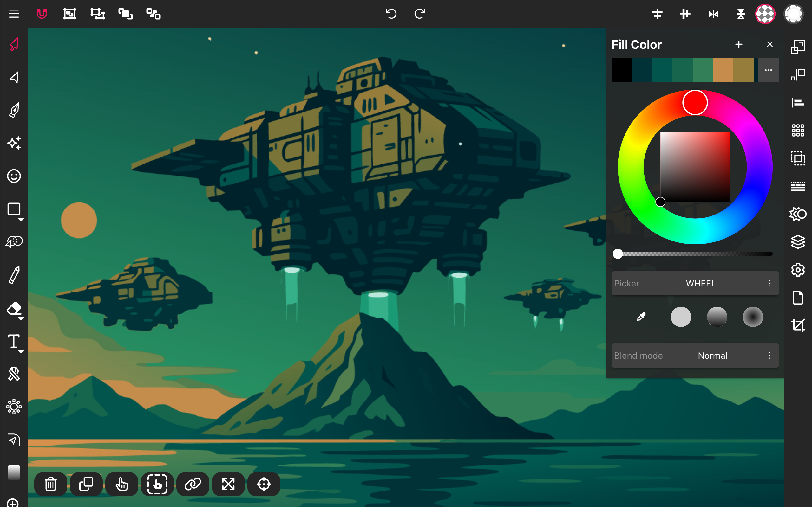Open the hamburger main menu

point(14,14)
